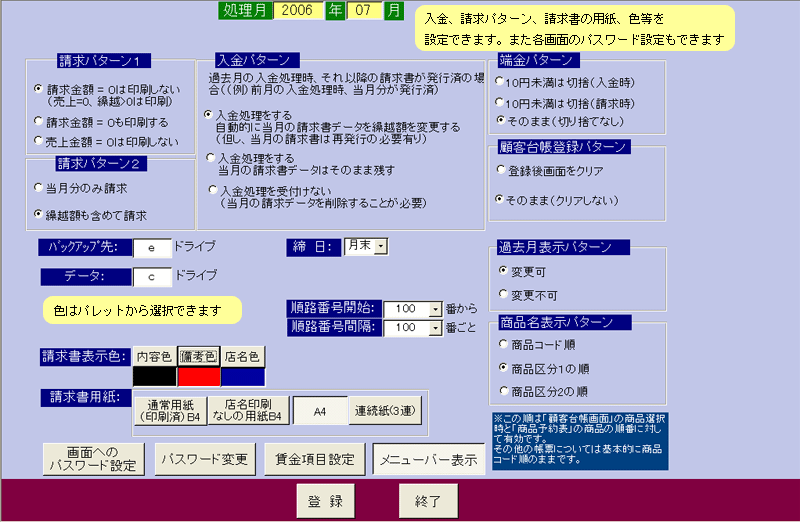
Task: Click the 登録 button
Action: 326,501
